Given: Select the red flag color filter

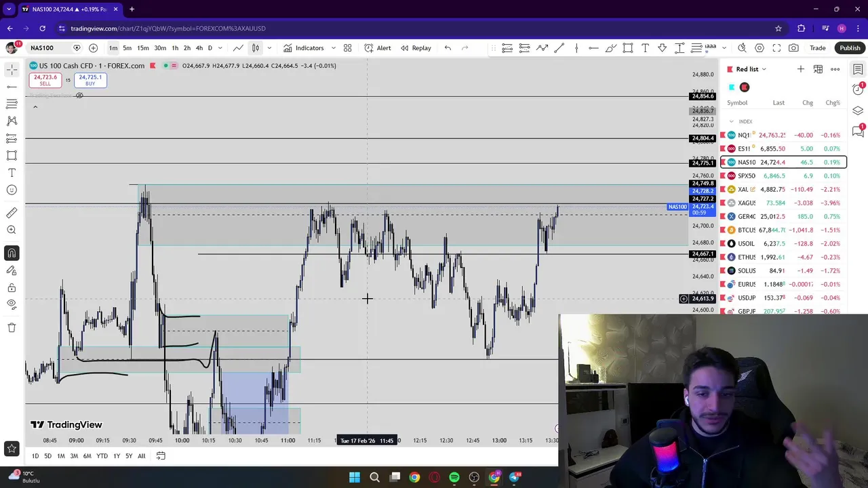Looking at the screenshot, I should pyautogui.click(x=745, y=87).
